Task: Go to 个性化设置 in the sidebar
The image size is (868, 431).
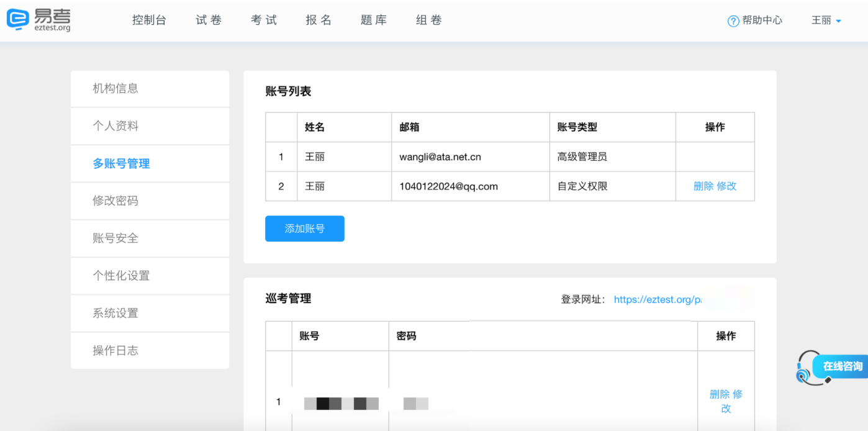Action: pyautogui.click(x=150, y=275)
